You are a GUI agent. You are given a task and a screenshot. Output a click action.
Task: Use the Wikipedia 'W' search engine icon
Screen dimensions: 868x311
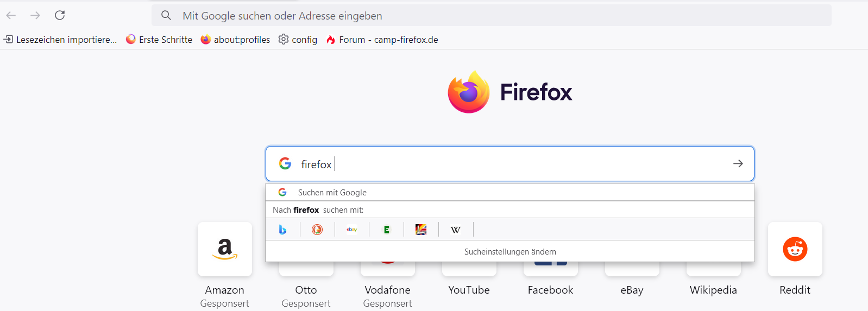(x=456, y=230)
